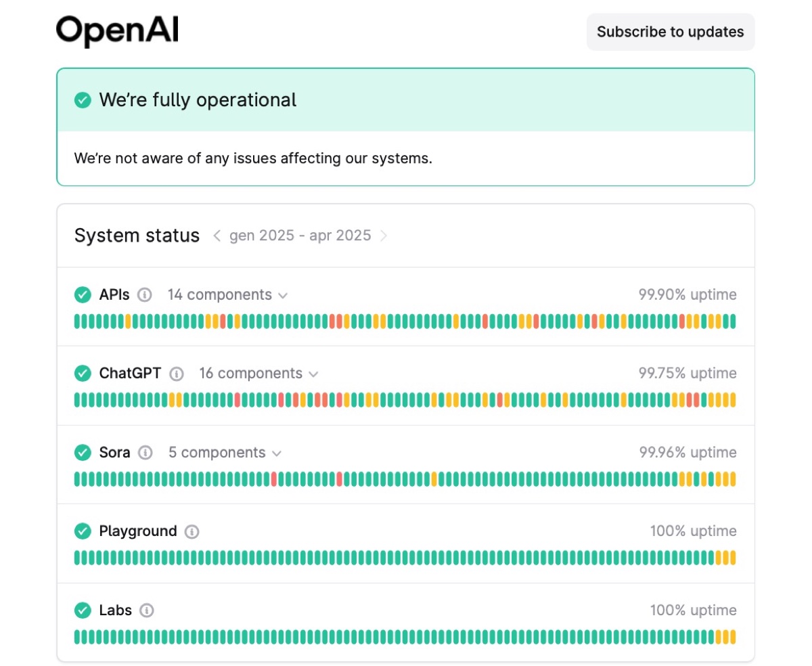Click the info icon beside Labs
Image resolution: width=812 pixels, height=666 pixels.
(147, 610)
